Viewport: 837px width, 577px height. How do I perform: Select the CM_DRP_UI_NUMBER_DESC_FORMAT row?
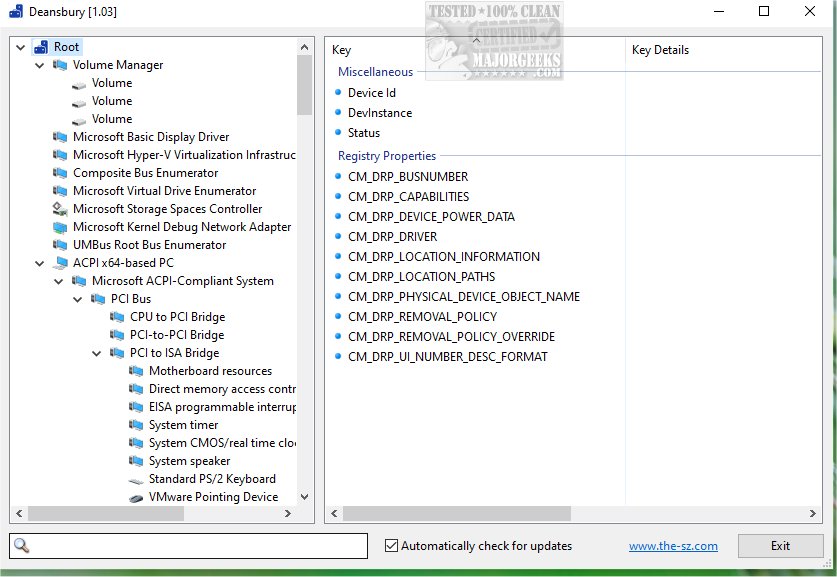pos(448,357)
